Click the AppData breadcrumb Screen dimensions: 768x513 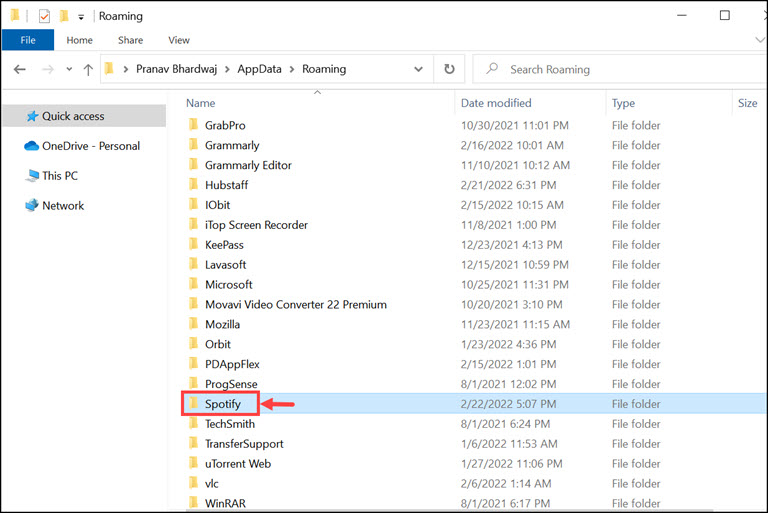pyautogui.click(x=259, y=69)
